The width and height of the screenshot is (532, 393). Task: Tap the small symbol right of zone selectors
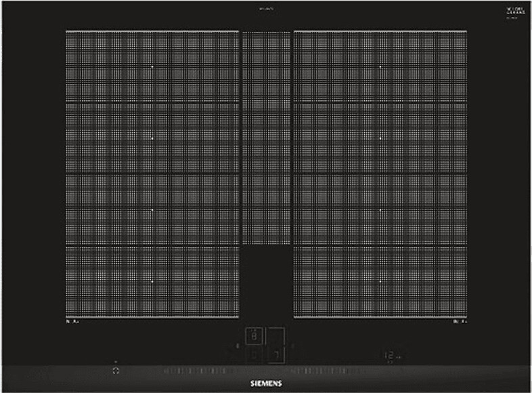[x=292, y=346]
